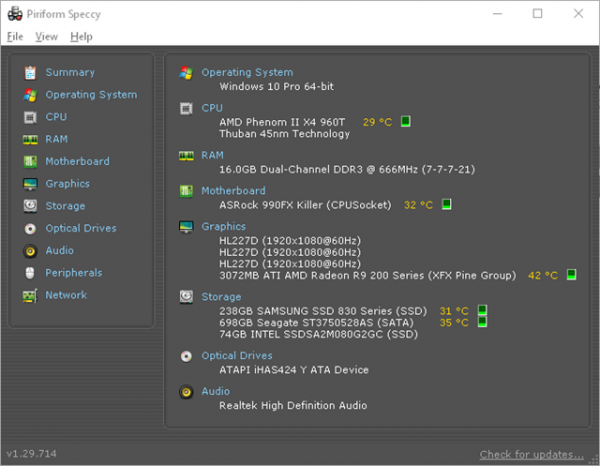Click the Graphics monitor icon in summary panel
This screenshot has width=600, height=466.
(186, 227)
